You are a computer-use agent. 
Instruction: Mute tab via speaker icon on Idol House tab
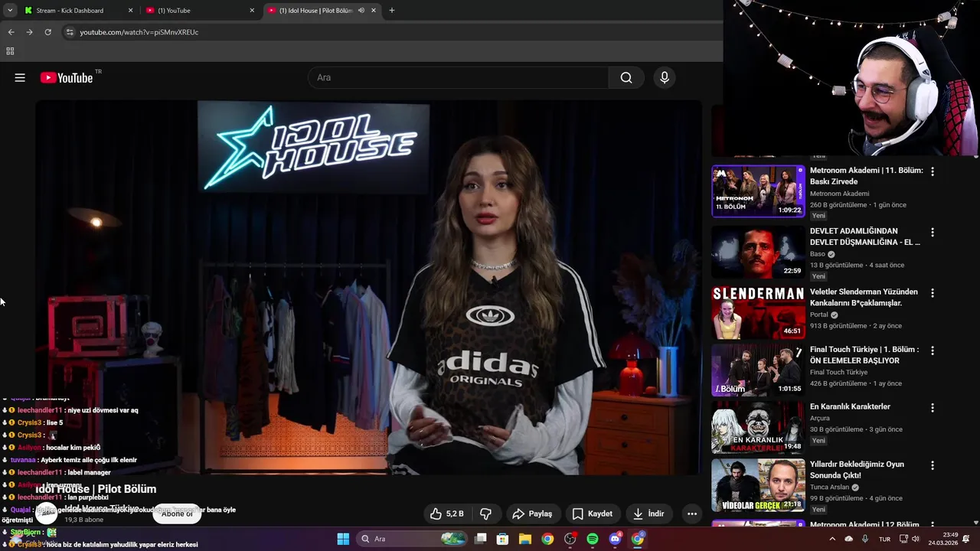pyautogui.click(x=361, y=11)
